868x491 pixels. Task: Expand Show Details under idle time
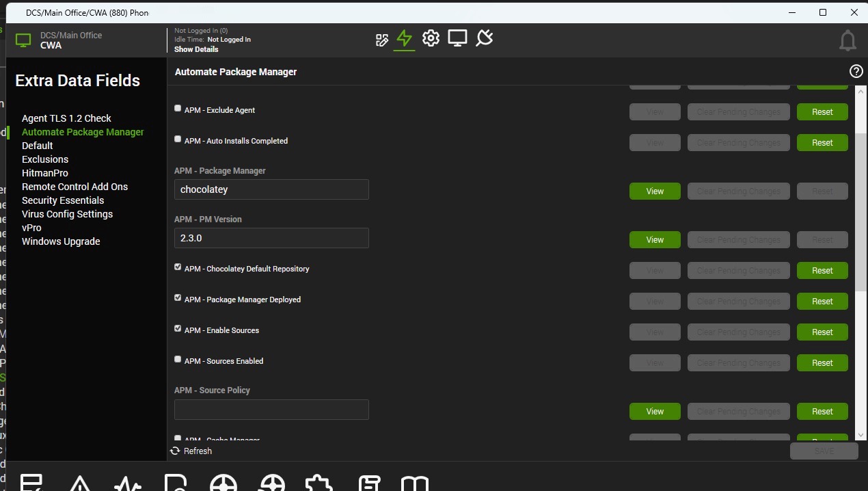point(196,49)
